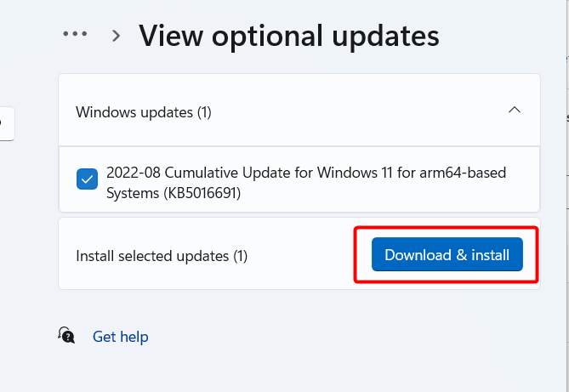Select the 2022-08 Cumulative Update label text
Screen dimensions: 569x392
tap(306, 183)
